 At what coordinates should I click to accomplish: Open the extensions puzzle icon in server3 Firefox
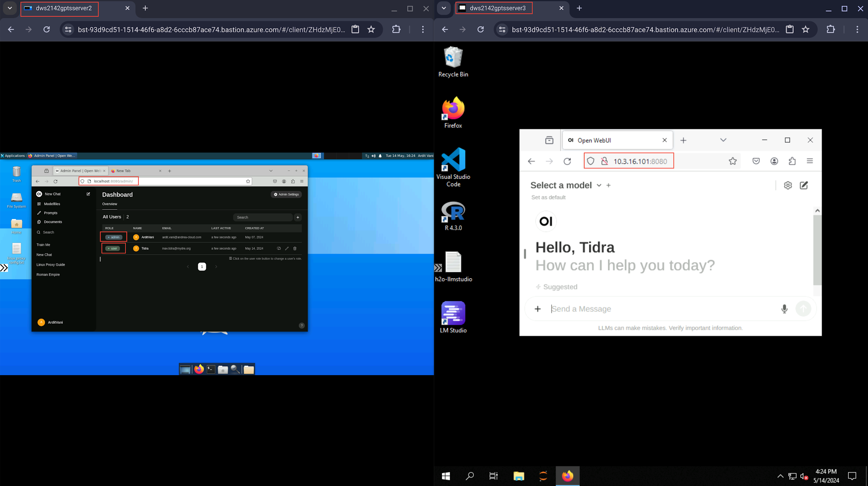[792, 161]
